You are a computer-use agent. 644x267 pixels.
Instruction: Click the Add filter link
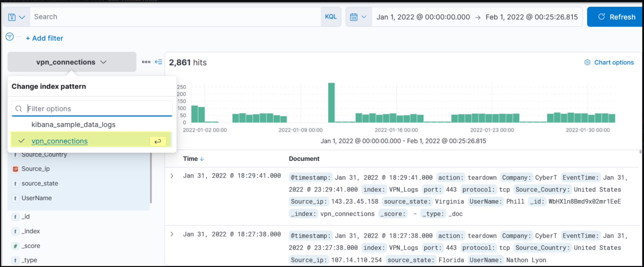pyautogui.click(x=44, y=38)
